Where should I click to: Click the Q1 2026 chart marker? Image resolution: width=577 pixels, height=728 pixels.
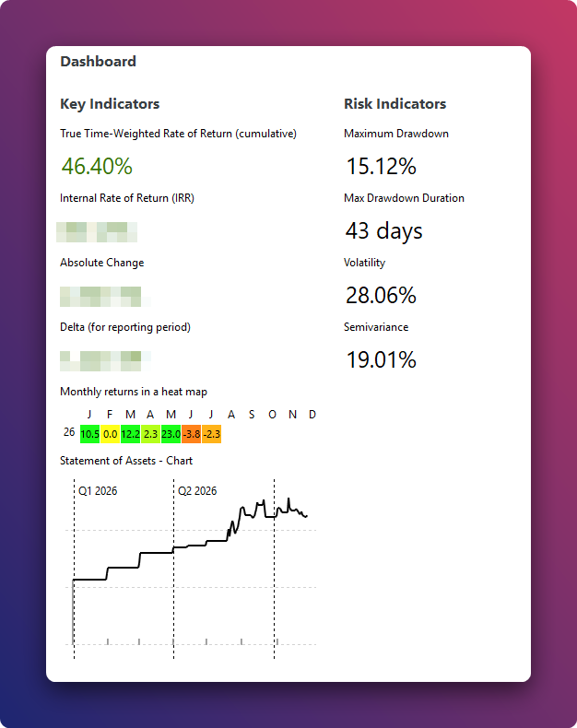(98, 491)
